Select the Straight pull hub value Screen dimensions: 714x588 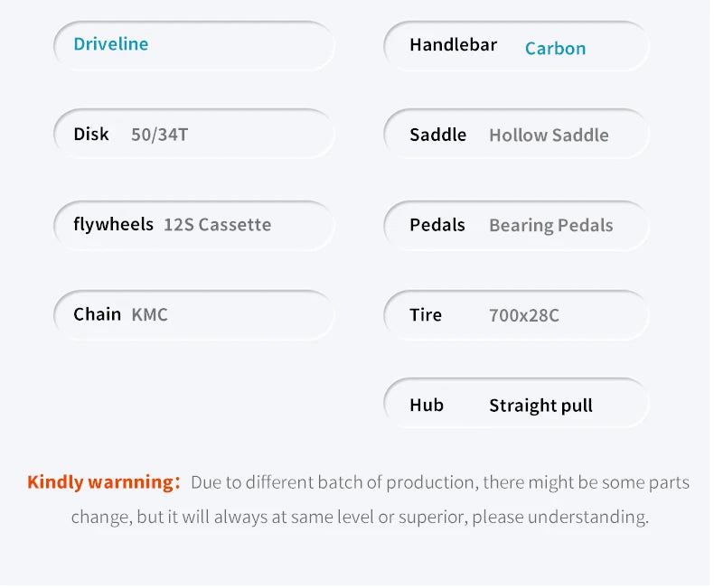[540, 406]
